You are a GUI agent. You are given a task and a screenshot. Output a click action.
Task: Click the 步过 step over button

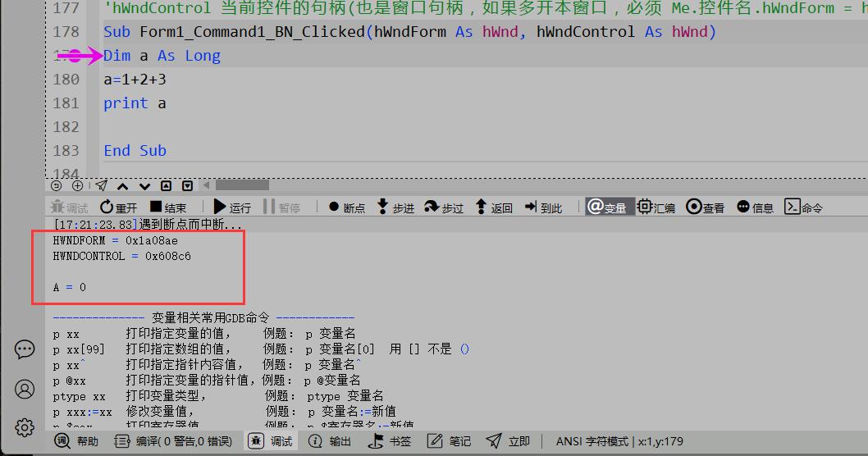coord(444,207)
